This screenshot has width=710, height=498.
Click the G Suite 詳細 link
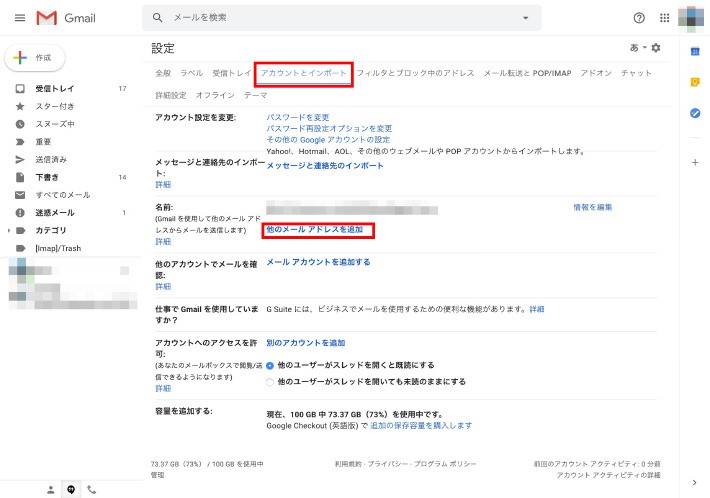point(537,309)
